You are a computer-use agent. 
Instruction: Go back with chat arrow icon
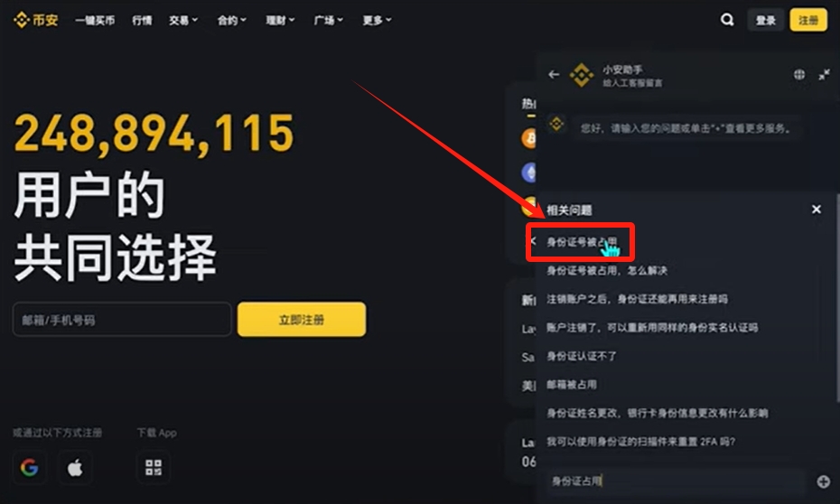[554, 74]
